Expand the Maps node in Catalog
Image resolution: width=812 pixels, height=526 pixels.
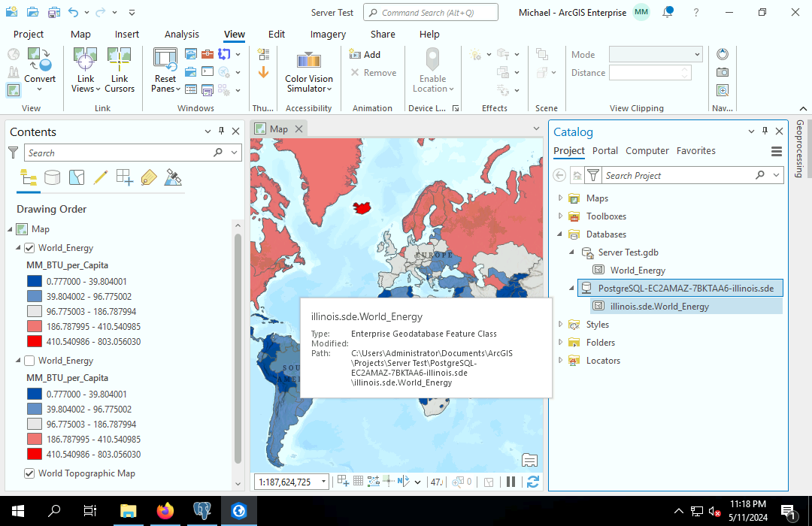point(560,198)
